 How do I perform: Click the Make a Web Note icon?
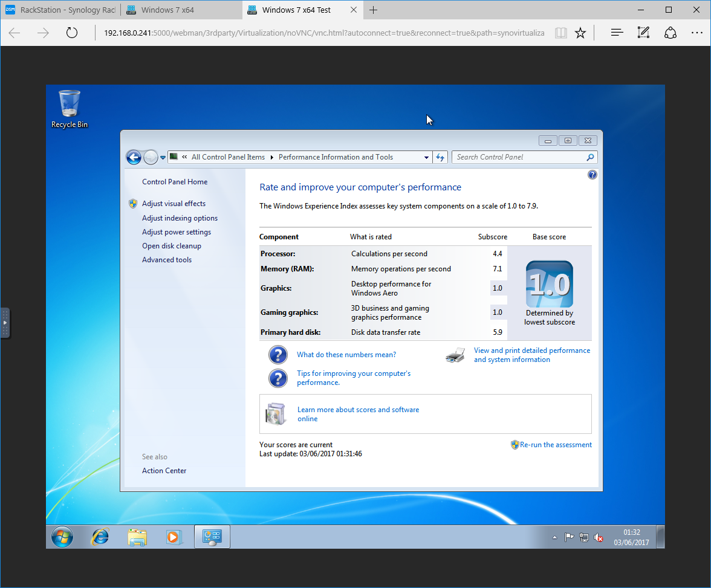pyautogui.click(x=643, y=33)
